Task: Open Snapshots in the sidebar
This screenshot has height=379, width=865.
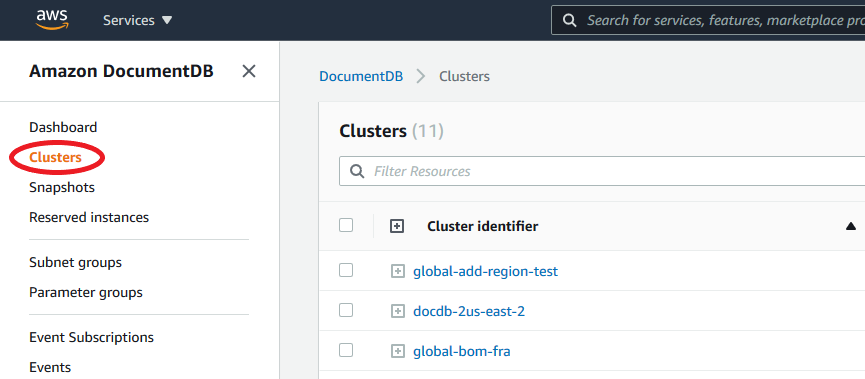Action: click(62, 188)
